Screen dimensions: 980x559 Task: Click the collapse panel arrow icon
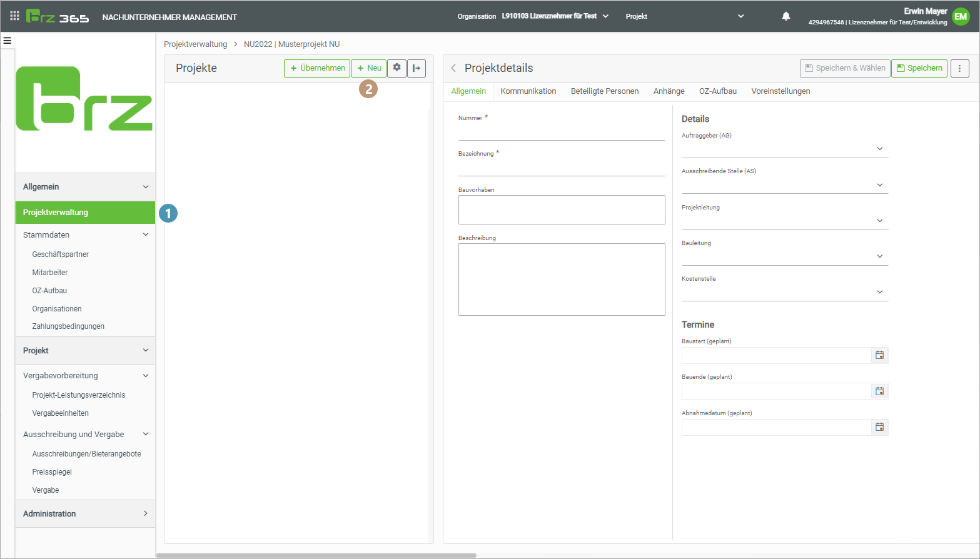[417, 68]
